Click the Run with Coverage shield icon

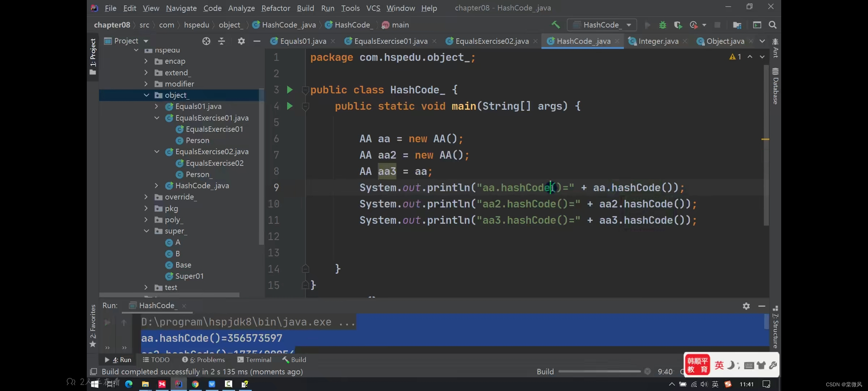(678, 25)
